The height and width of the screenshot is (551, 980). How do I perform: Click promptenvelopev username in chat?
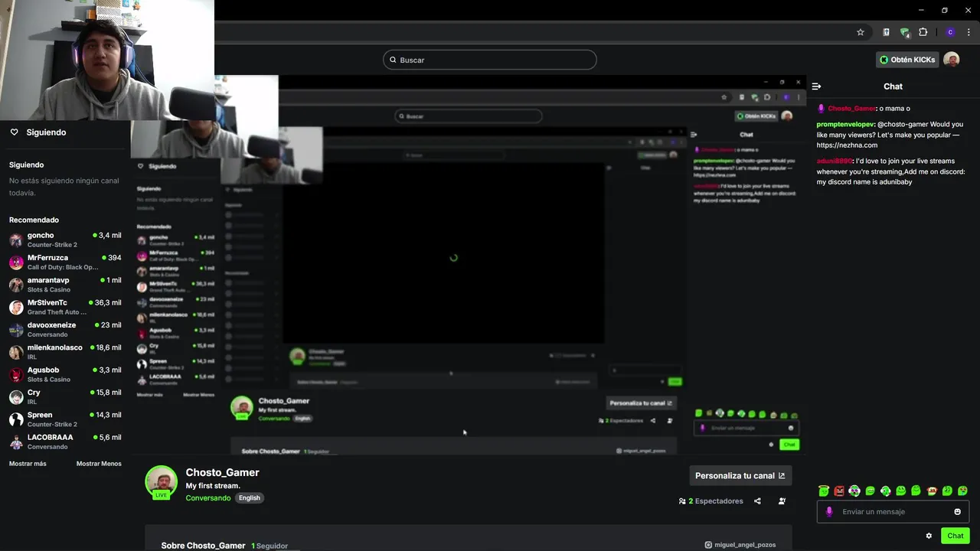[846, 124]
